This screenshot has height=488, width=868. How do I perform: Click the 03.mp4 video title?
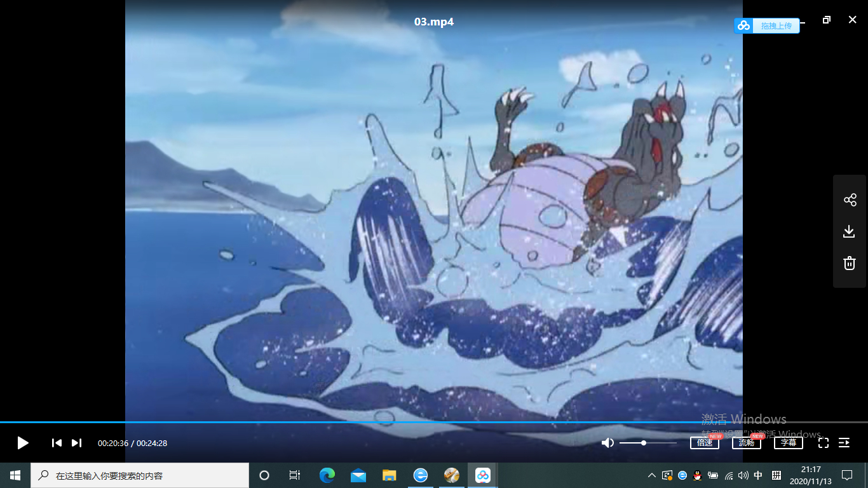tap(434, 22)
